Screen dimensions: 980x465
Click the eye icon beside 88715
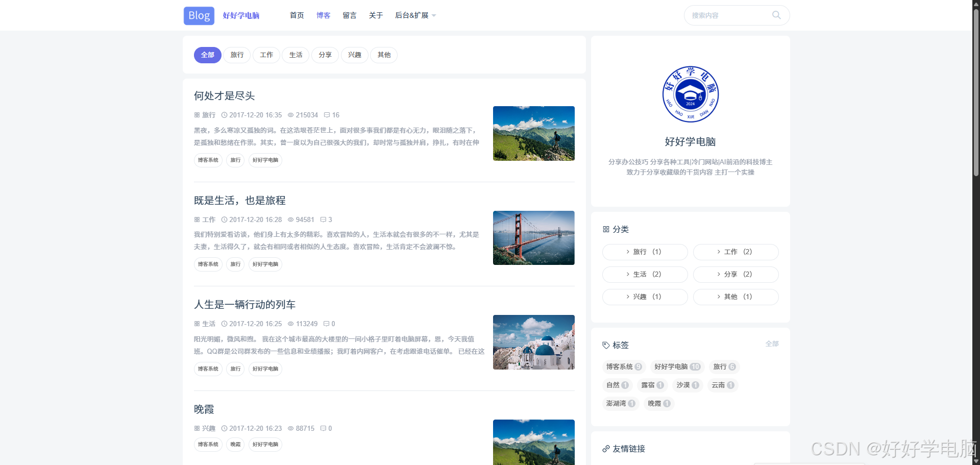point(291,429)
